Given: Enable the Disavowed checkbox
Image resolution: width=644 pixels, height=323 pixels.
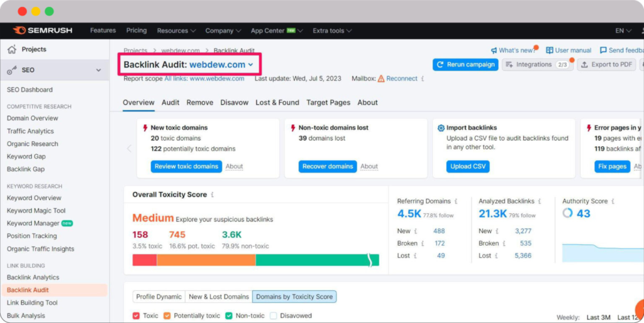Looking at the screenshot, I should point(273,315).
